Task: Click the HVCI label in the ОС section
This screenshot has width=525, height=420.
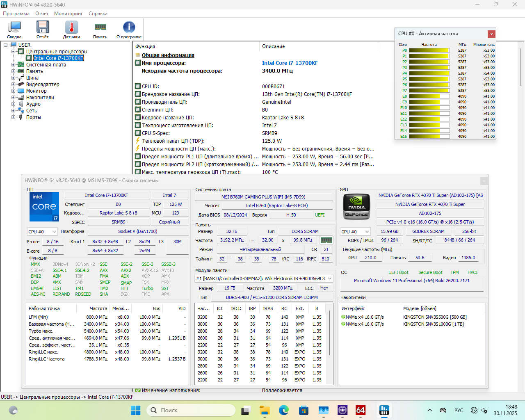Action: click(x=472, y=272)
